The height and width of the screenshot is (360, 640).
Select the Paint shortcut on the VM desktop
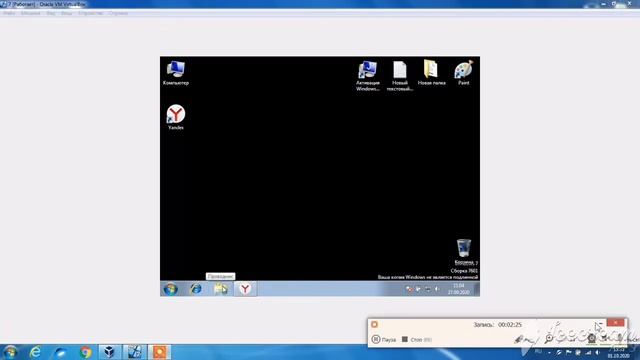click(x=464, y=73)
